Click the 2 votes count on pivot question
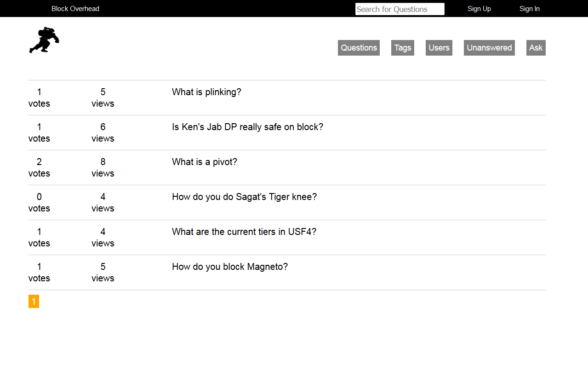This screenshot has width=588, height=365. click(39, 167)
